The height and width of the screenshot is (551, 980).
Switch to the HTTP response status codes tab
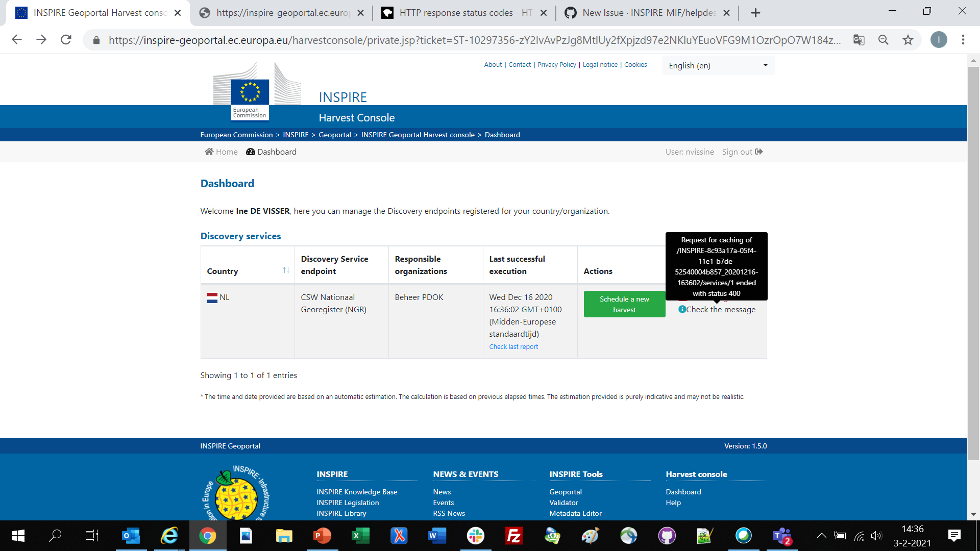(x=459, y=12)
